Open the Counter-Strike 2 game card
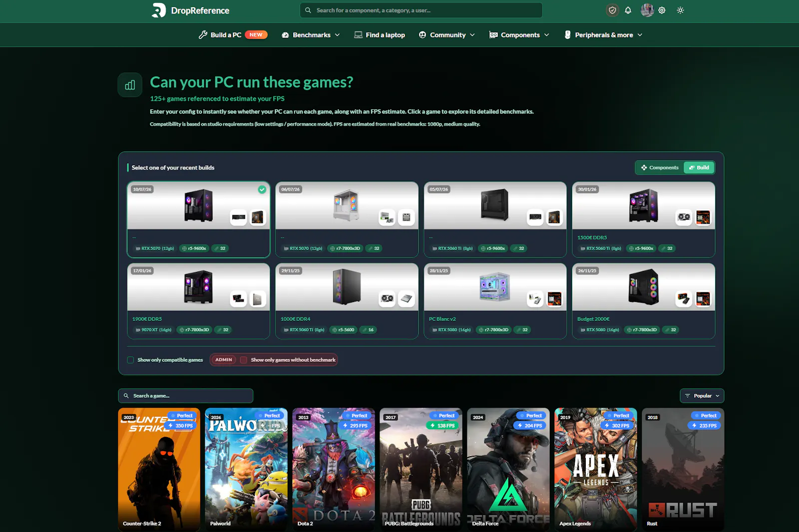 (x=159, y=469)
